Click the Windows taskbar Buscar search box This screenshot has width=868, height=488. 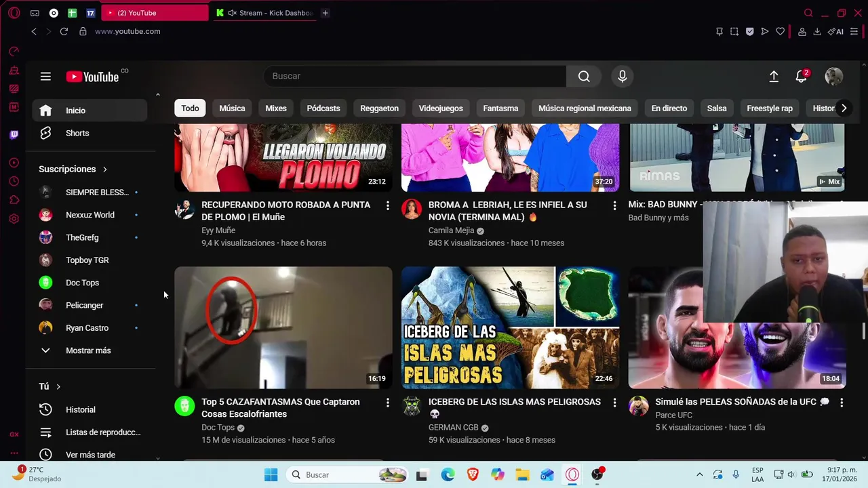click(346, 474)
